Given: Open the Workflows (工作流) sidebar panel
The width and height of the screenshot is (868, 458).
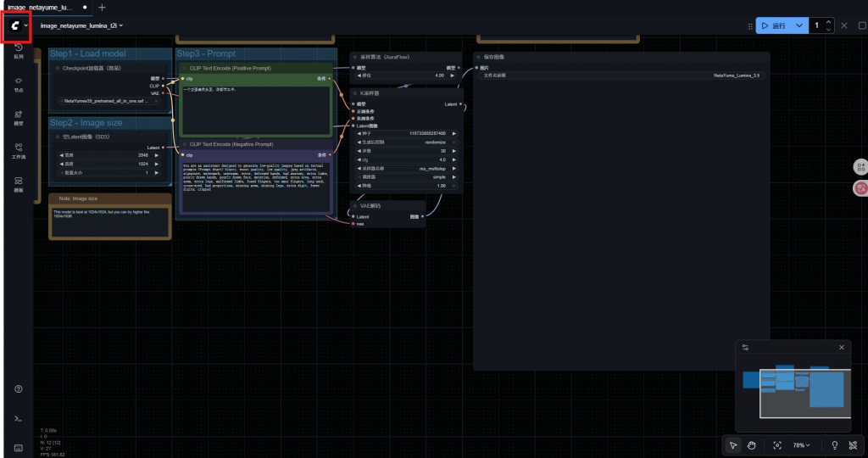Looking at the screenshot, I should tap(18, 151).
